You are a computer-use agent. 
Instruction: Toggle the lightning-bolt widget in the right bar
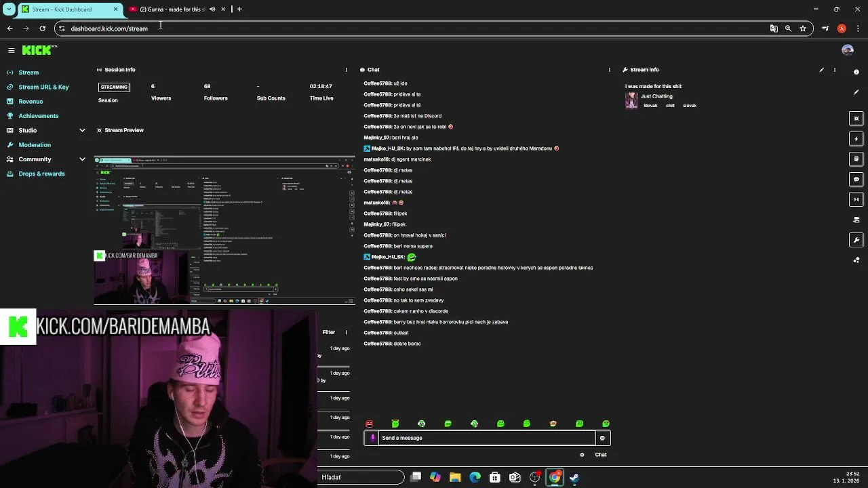coord(856,139)
